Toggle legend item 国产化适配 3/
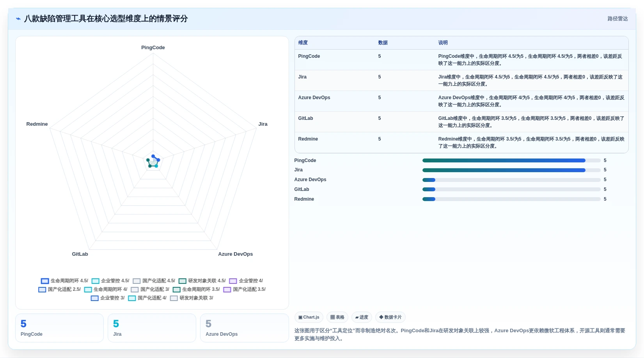 pyautogui.click(x=150, y=289)
